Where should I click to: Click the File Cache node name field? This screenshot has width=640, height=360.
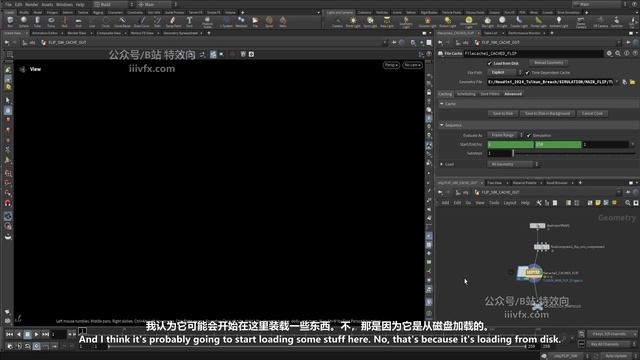[x=533, y=53]
